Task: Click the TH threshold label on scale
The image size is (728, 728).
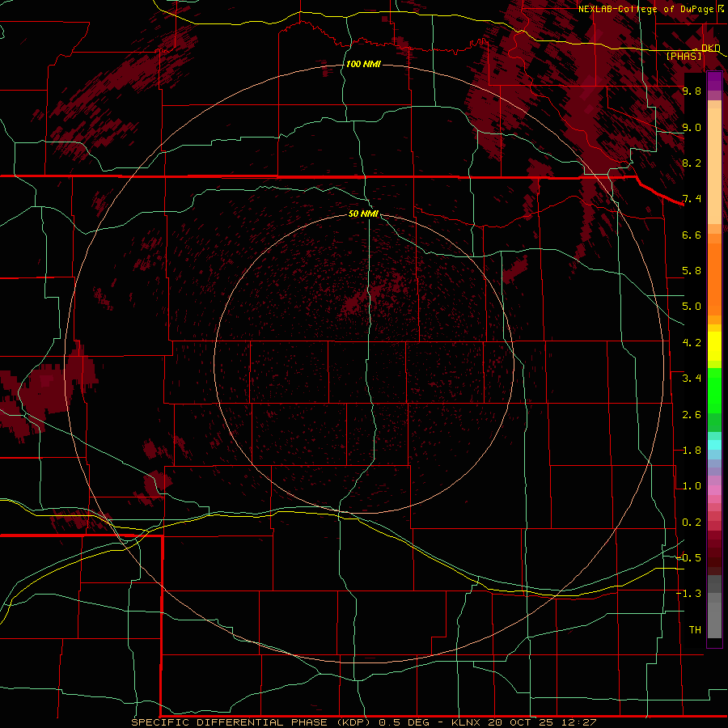Action: click(695, 630)
